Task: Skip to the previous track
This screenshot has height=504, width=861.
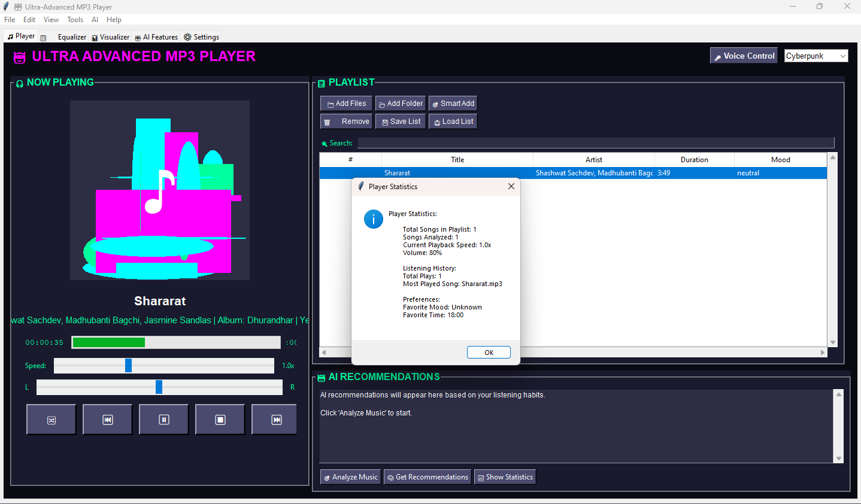Action: pyautogui.click(x=108, y=420)
